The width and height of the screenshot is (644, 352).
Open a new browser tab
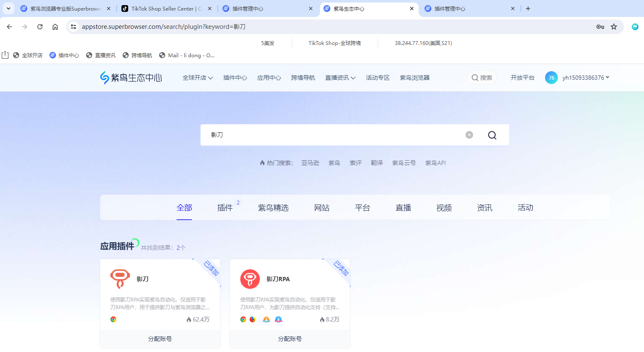[x=528, y=8]
